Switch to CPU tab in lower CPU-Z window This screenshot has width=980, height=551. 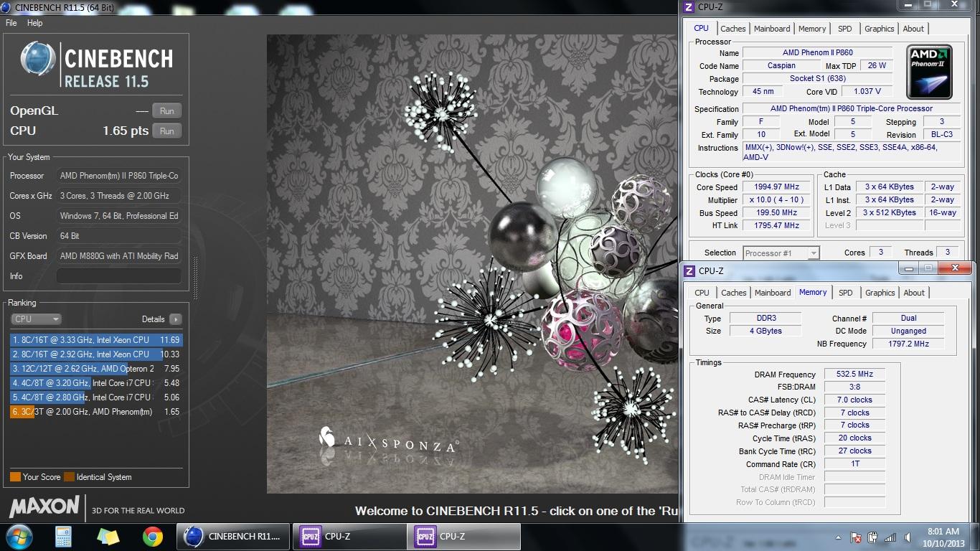pyautogui.click(x=702, y=293)
